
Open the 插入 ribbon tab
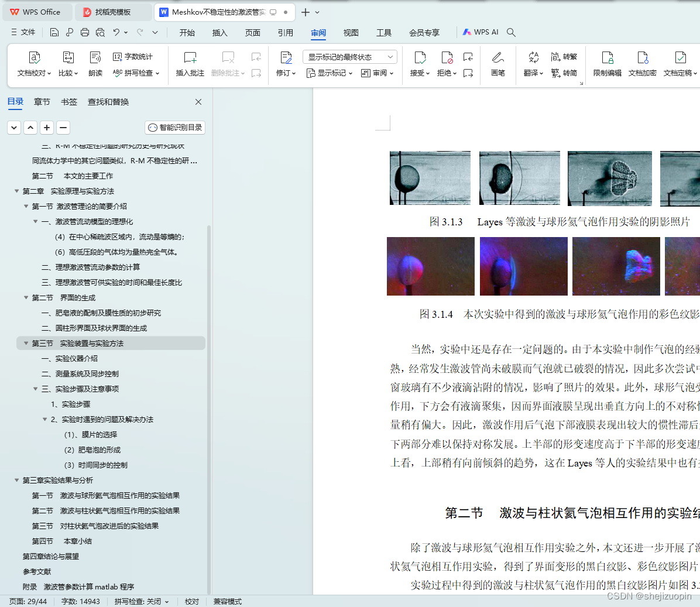219,33
